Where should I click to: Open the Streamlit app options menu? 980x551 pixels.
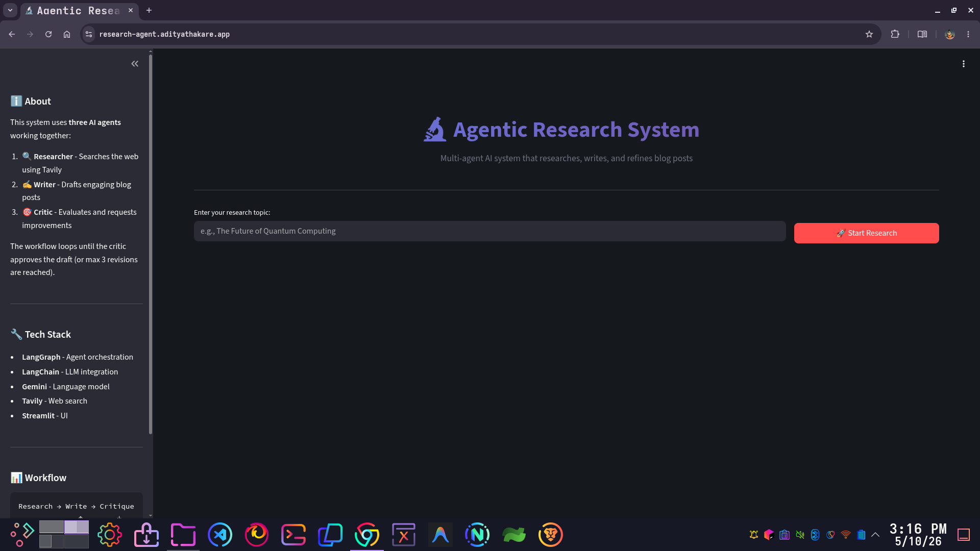click(964, 64)
